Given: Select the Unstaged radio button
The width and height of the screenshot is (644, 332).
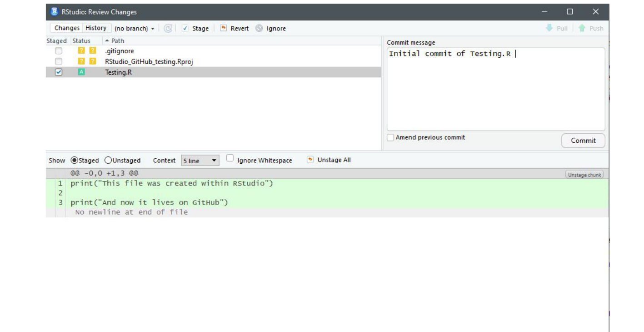Looking at the screenshot, I should pos(108,160).
